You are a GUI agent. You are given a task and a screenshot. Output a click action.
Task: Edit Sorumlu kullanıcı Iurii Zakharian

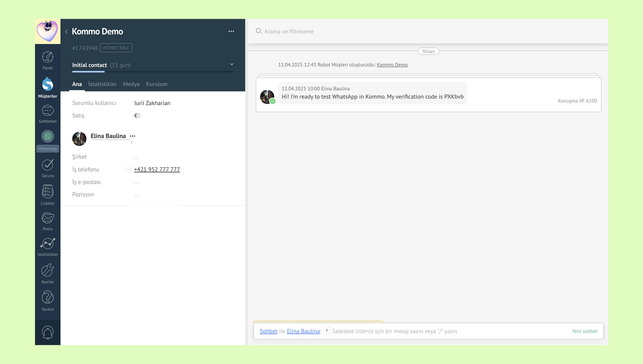[x=152, y=103]
